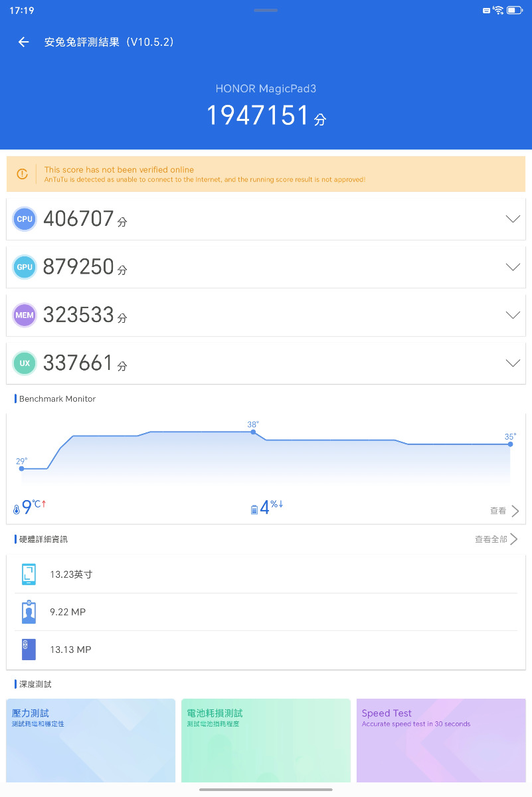
Task: Click the 13.23英寸 screen size row
Action: (x=266, y=575)
